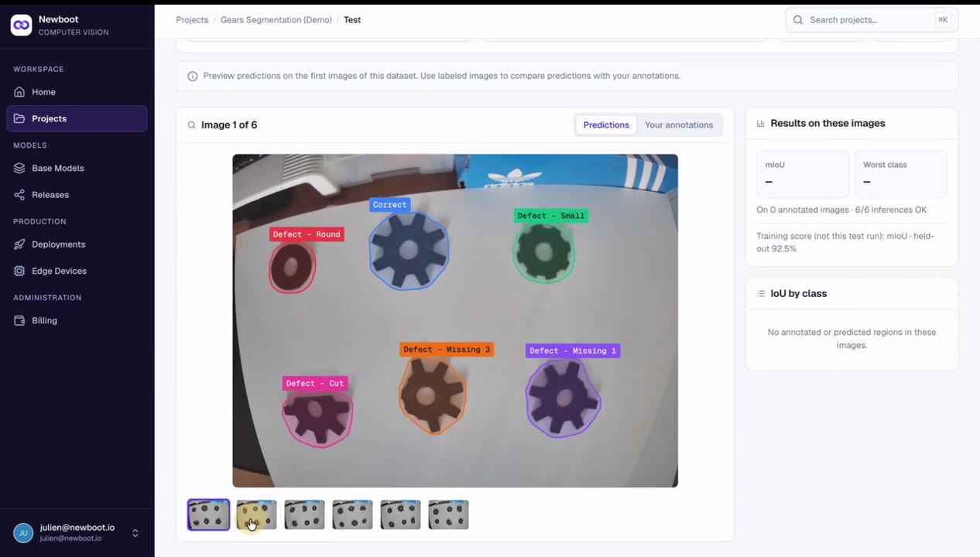Select the fifth image thumbnail
Image resolution: width=980 pixels, height=557 pixels.
400,514
